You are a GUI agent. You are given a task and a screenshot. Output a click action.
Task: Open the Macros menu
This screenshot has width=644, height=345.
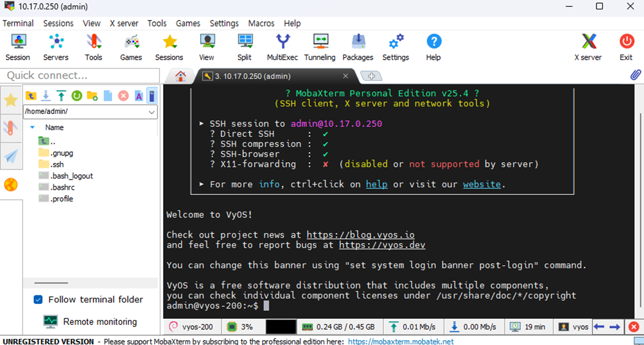261,23
